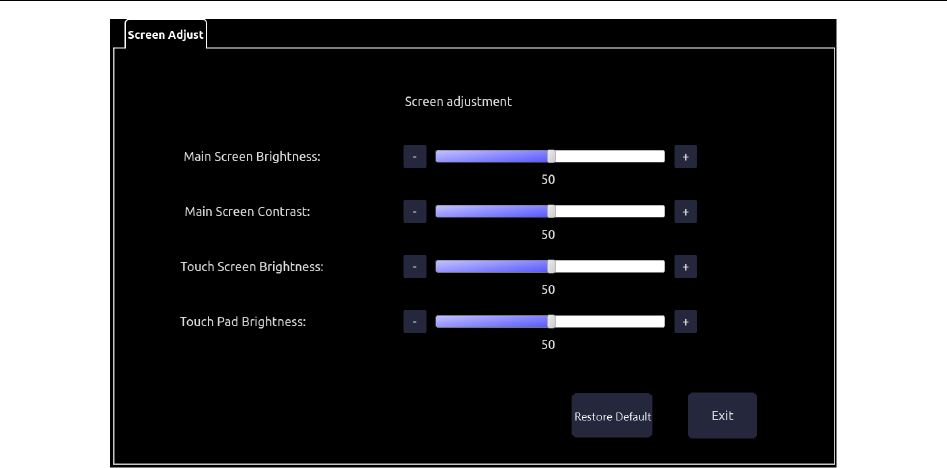Reduce Touch Pad Brightness with minus button
Viewport: 947px width, 468px height.
[414, 322]
